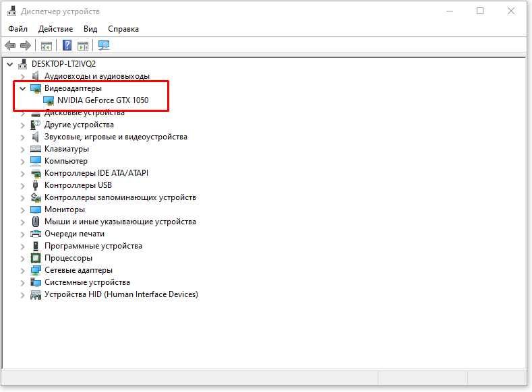Expand the Сетевые адаптеры category
532x392 pixels.
click(22, 271)
